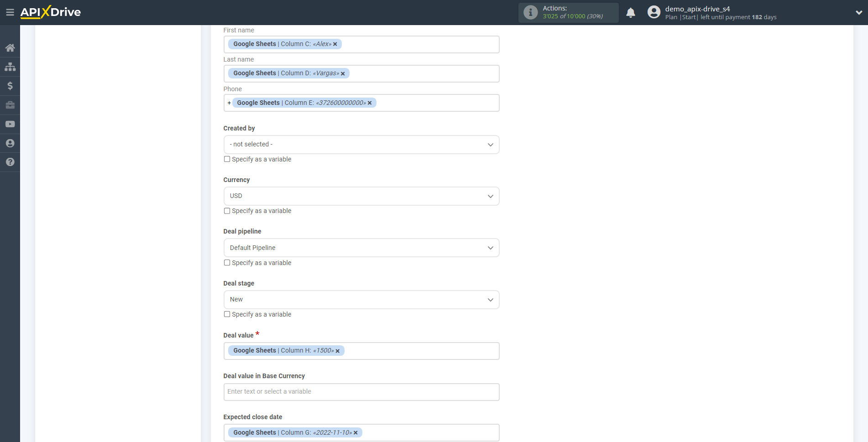Check Specify as a variable under Created by
868x442 pixels.
pos(227,159)
